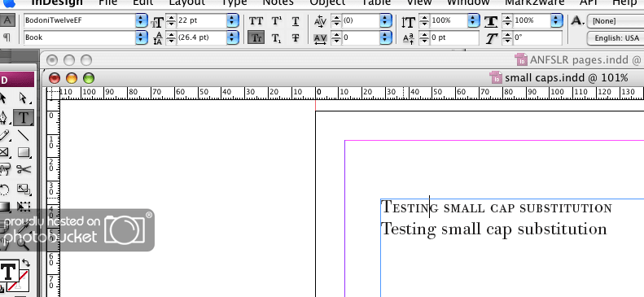Click the leading stepper arrows
The image size is (644, 297).
171,37
